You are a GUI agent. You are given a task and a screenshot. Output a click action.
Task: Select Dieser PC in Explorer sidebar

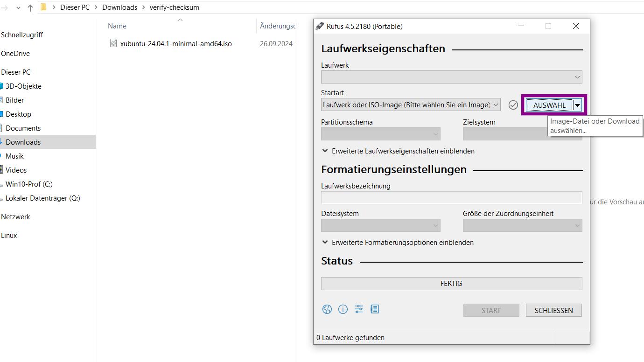pos(16,72)
